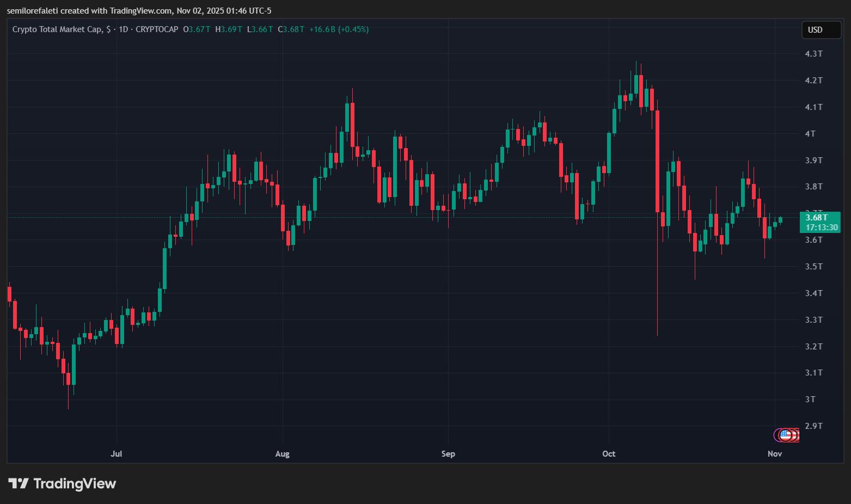The width and height of the screenshot is (851, 504).
Task: Click the TradingView logo at bottom left
Action: (x=62, y=483)
